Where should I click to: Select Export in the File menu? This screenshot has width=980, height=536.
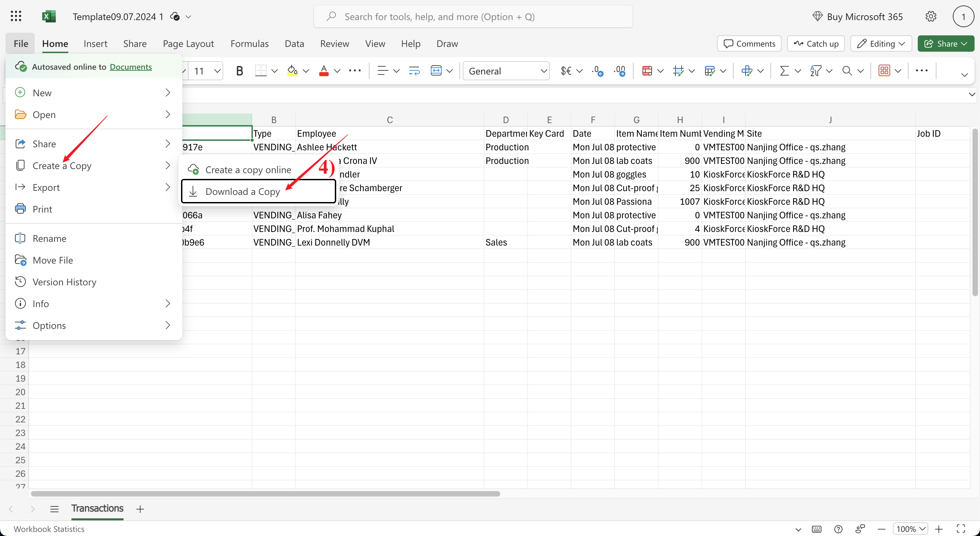pos(94,187)
